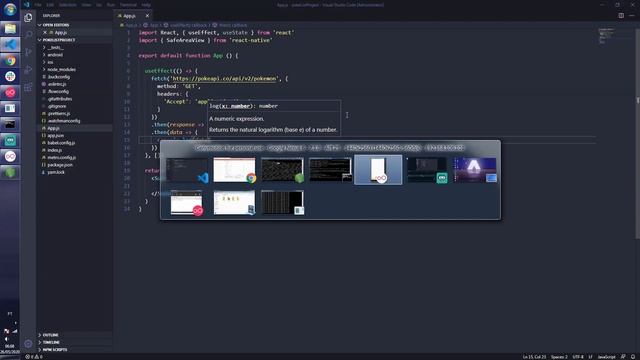Open Google Chrome from the taskbar
The width and height of the screenshot is (640, 360).
[10, 61]
